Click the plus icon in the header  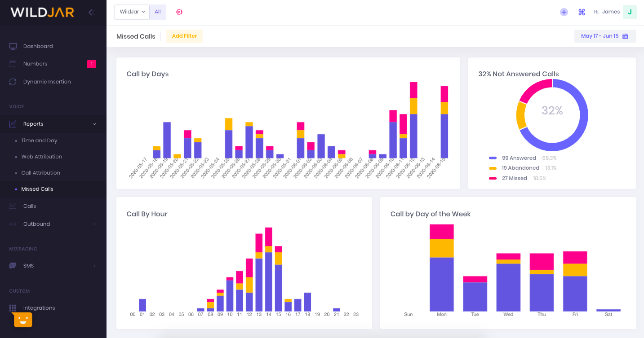click(564, 12)
